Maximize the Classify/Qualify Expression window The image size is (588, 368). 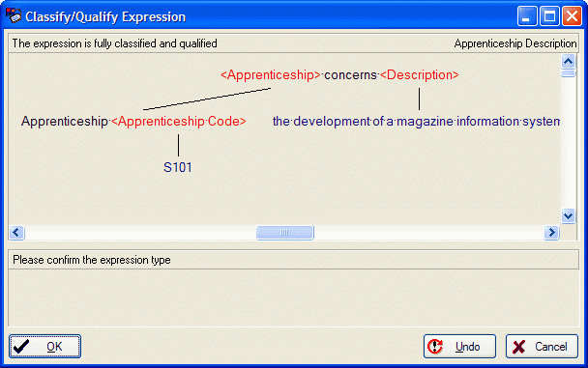[x=549, y=16]
